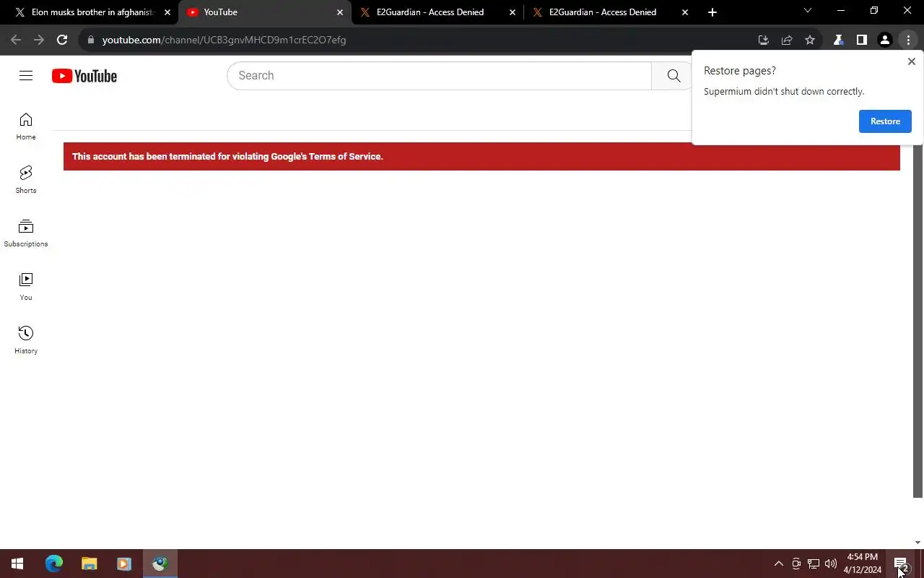Launch Microsoft Edge from taskbar

tap(54, 564)
